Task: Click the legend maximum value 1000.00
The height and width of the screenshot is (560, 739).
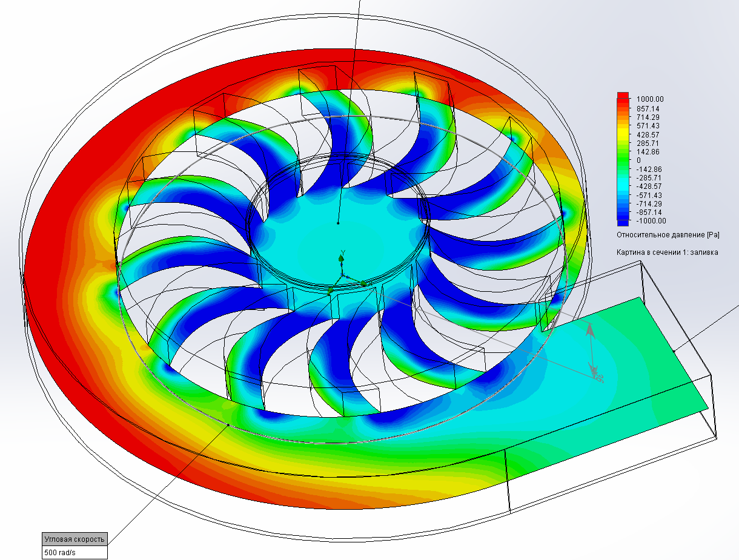Action: [x=649, y=99]
